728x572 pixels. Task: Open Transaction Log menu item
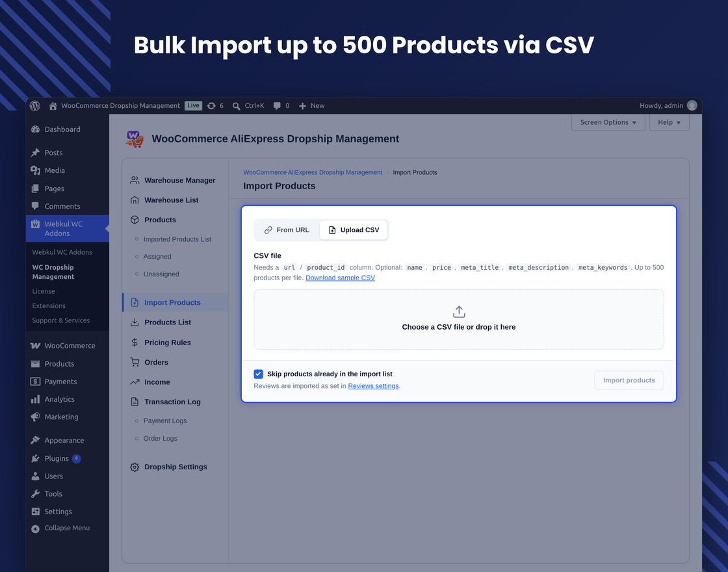[172, 402]
